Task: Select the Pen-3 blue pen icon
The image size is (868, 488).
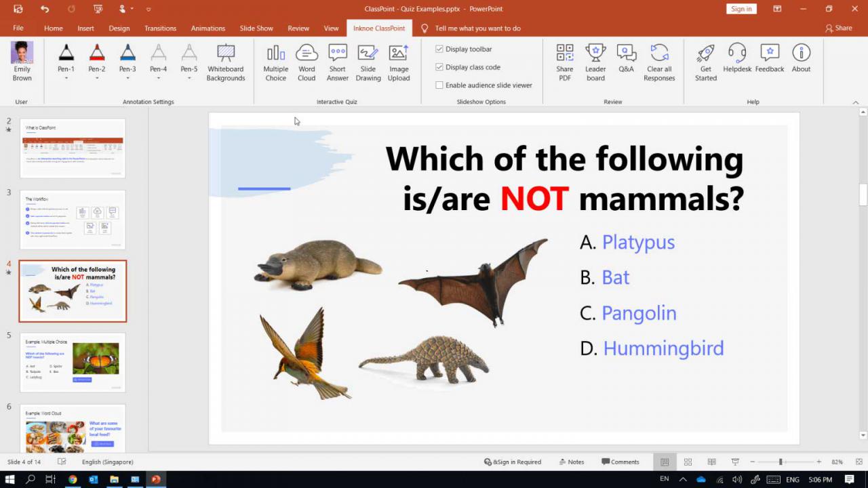Action: pos(127,53)
